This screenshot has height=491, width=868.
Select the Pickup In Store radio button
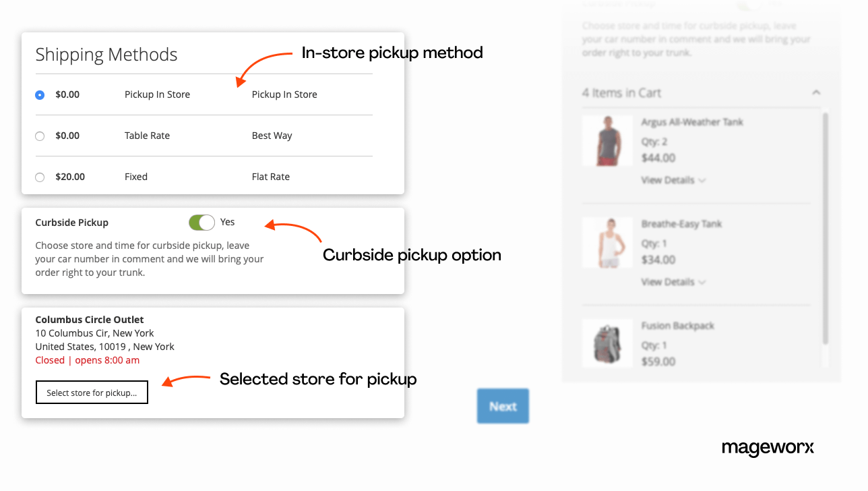pyautogui.click(x=40, y=95)
